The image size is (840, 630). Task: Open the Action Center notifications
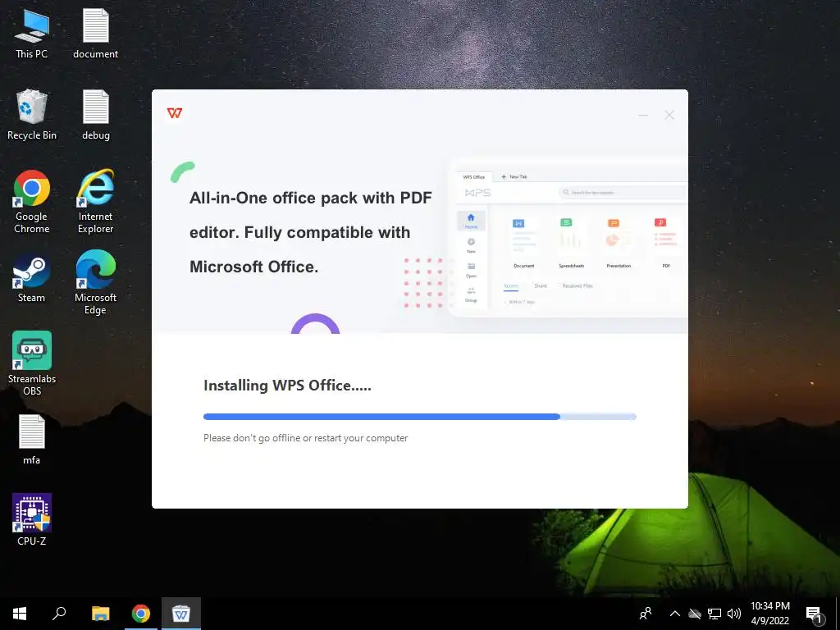tap(814, 614)
